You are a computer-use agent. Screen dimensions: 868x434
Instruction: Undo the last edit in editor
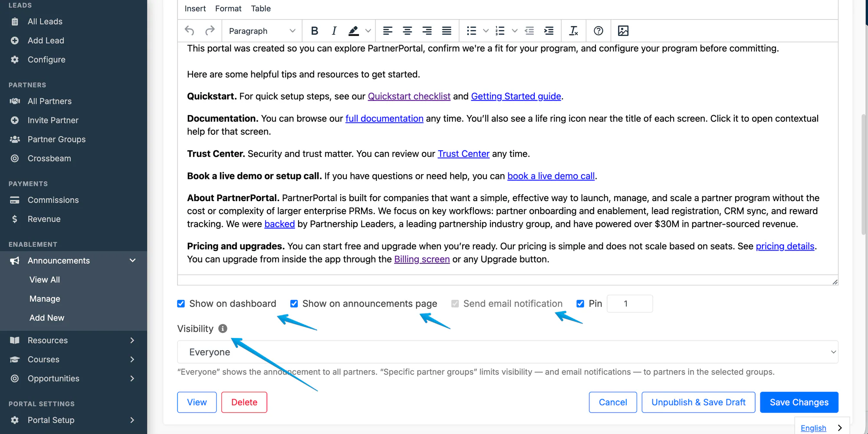[190, 31]
